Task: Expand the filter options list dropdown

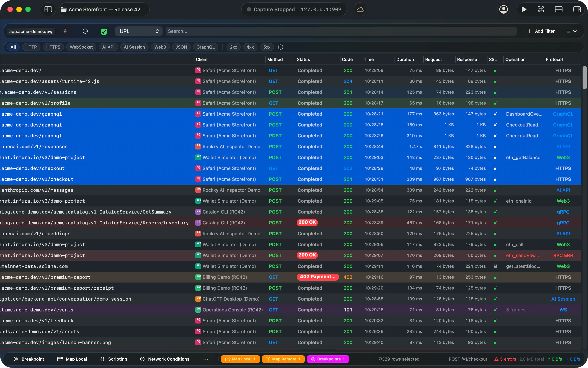Action: pyautogui.click(x=571, y=31)
